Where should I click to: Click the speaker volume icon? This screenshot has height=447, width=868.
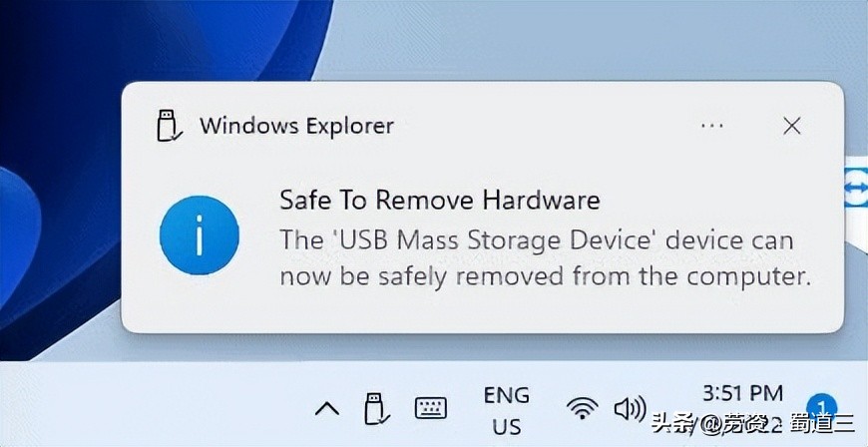click(x=630, y=409)
